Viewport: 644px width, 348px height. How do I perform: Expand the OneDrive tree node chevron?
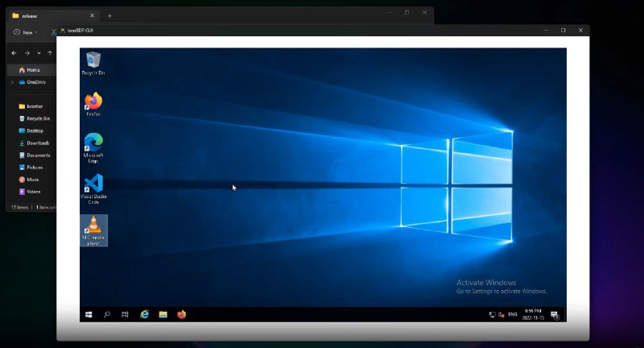click(12, 82)
